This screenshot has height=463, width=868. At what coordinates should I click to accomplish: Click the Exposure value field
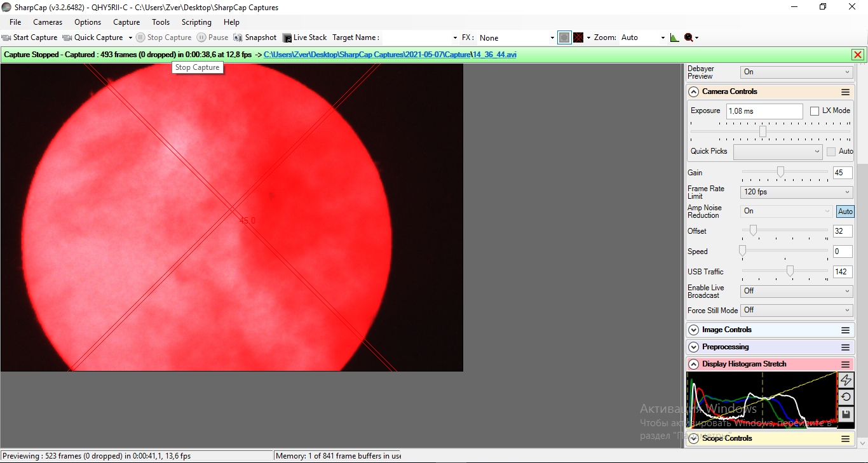pos(764,111)
